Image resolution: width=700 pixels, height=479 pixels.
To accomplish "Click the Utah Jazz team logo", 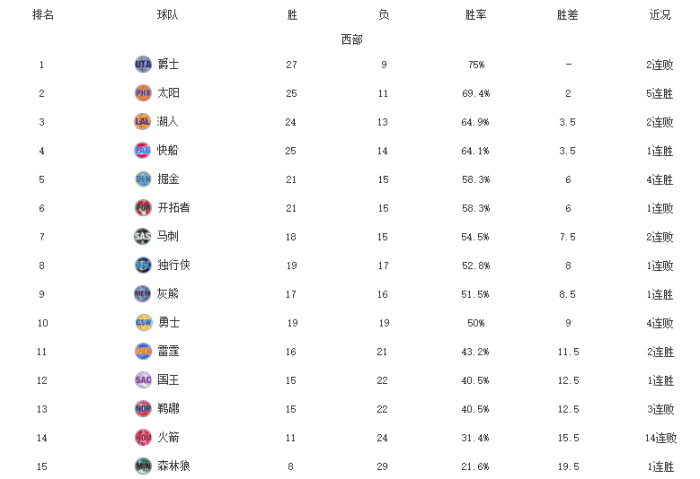I will [x=143, y=64].
